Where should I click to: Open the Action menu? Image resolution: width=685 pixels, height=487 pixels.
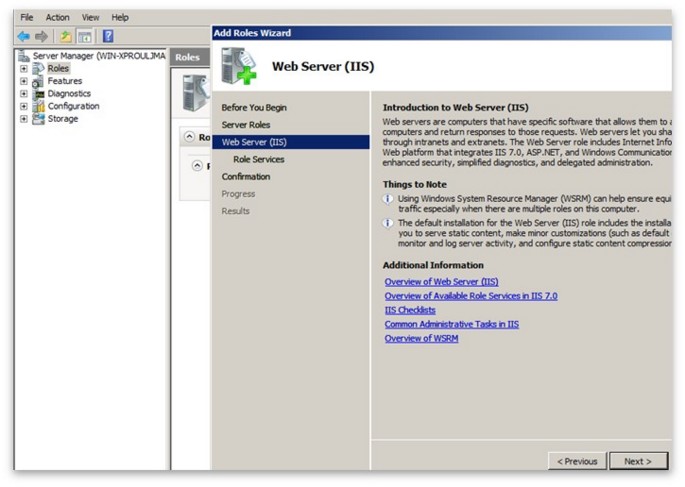coord(58,17)
